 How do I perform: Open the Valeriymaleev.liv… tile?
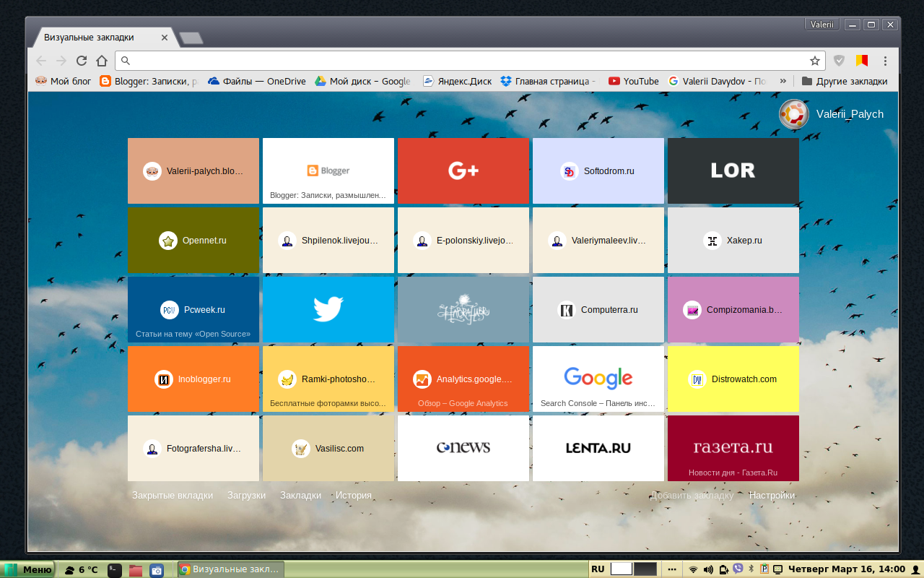point(598,241)
